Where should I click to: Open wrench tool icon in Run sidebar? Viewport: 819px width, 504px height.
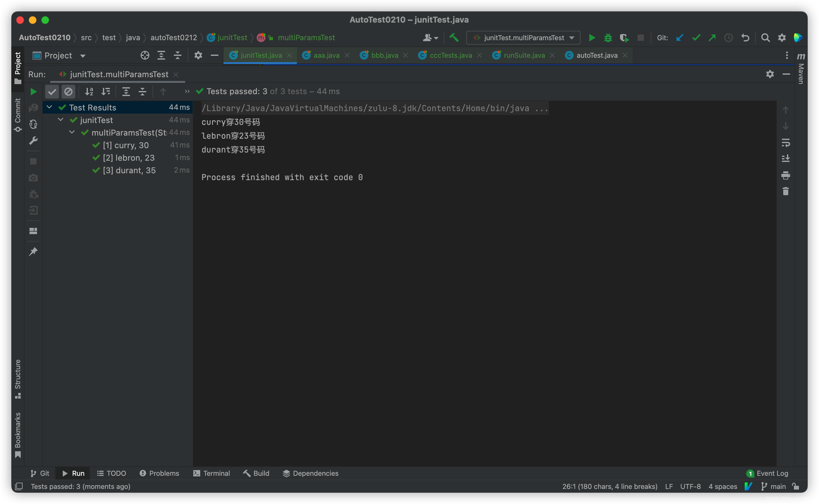[33, 141]
